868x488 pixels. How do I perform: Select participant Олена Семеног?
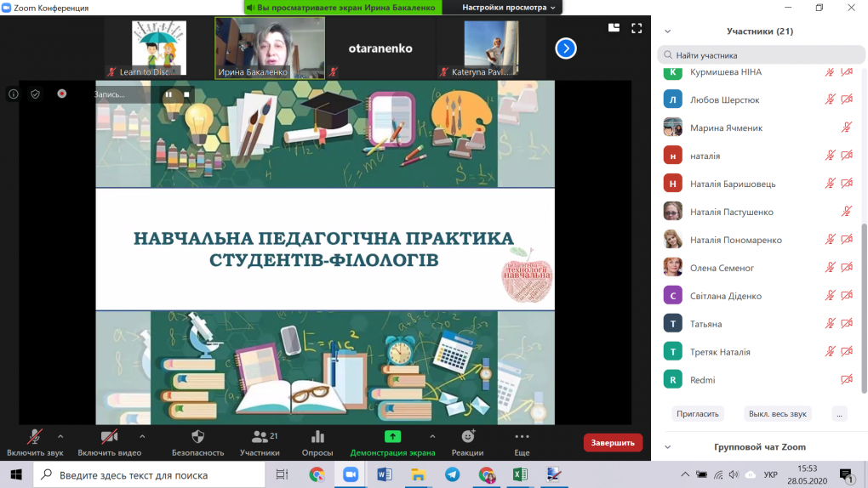click(x=759, y=268)
